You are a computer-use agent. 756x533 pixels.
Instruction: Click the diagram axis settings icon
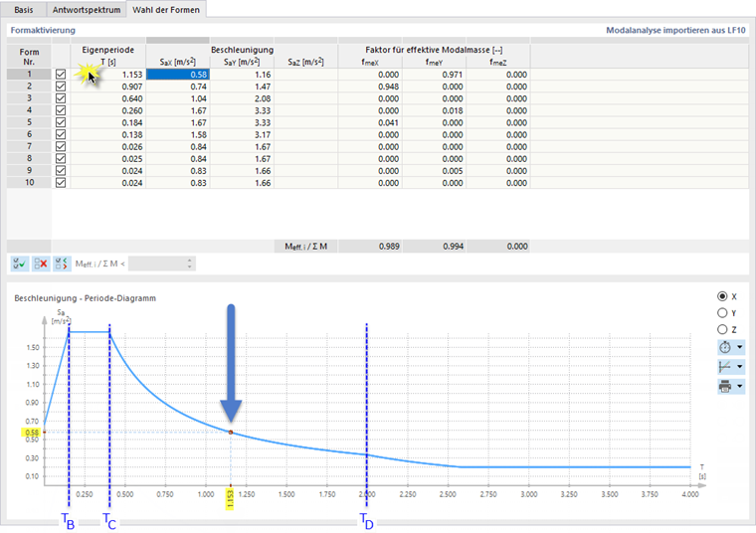[x=724, y=367]
